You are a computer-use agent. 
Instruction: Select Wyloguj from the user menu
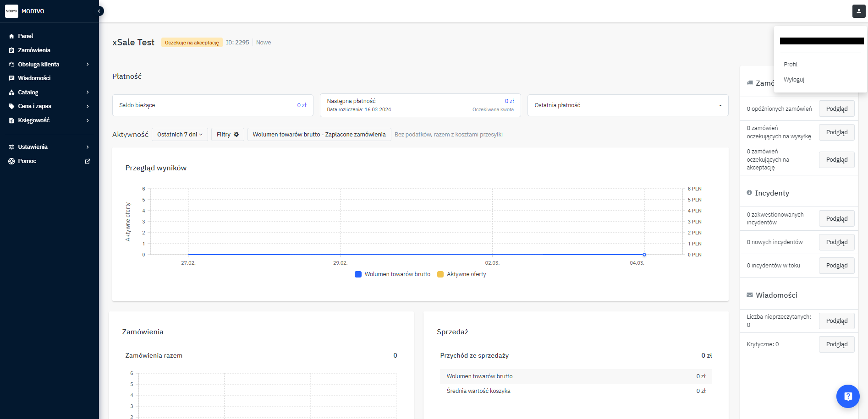794,80
